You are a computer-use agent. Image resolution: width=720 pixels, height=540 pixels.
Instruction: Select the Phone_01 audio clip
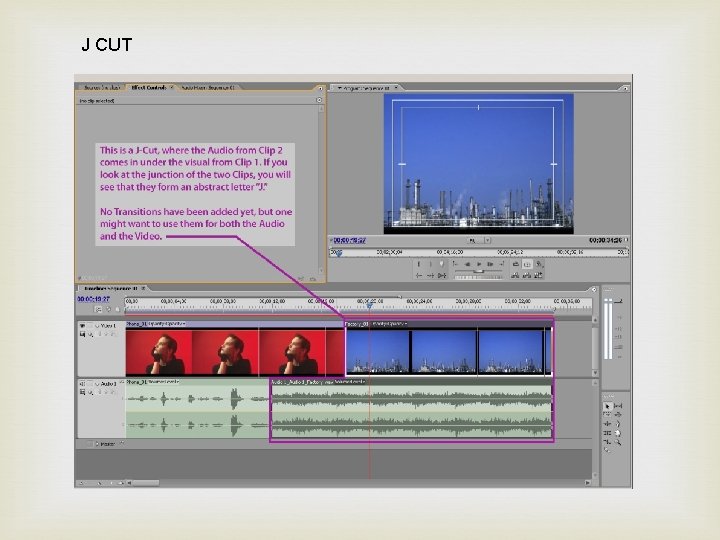[197, 408]
